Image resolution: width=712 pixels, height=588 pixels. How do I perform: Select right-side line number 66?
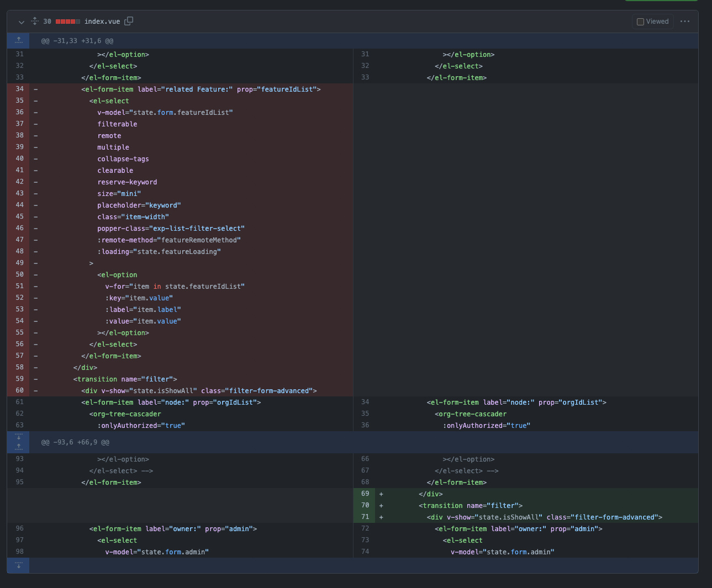click(365, 459)
